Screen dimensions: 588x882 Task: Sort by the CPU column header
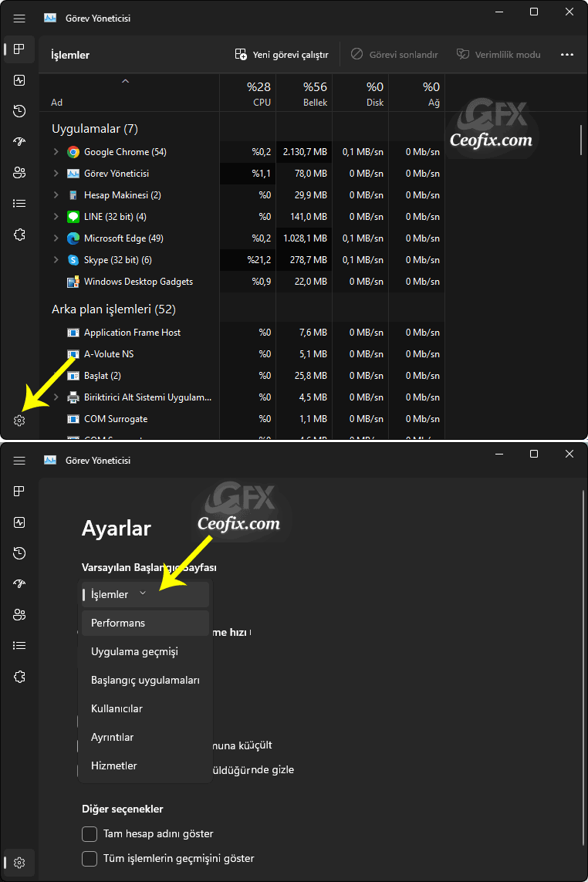click(248, 93)
